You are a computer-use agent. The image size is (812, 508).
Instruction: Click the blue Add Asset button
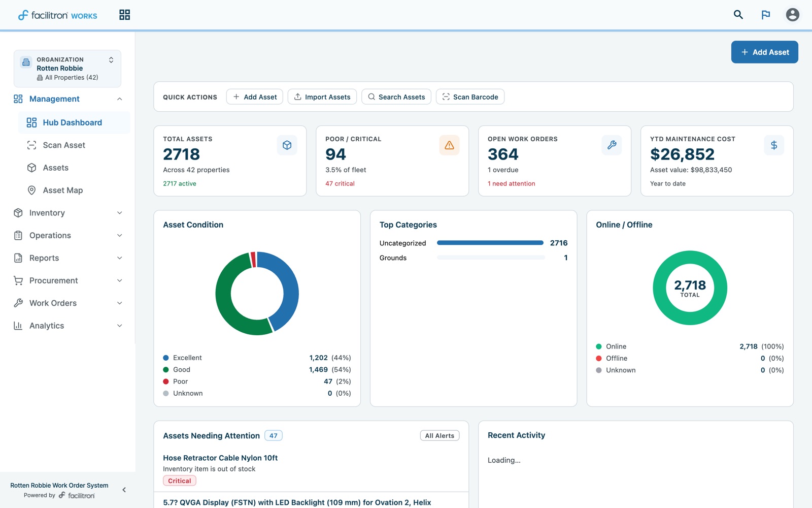click(x=764, y=52)
